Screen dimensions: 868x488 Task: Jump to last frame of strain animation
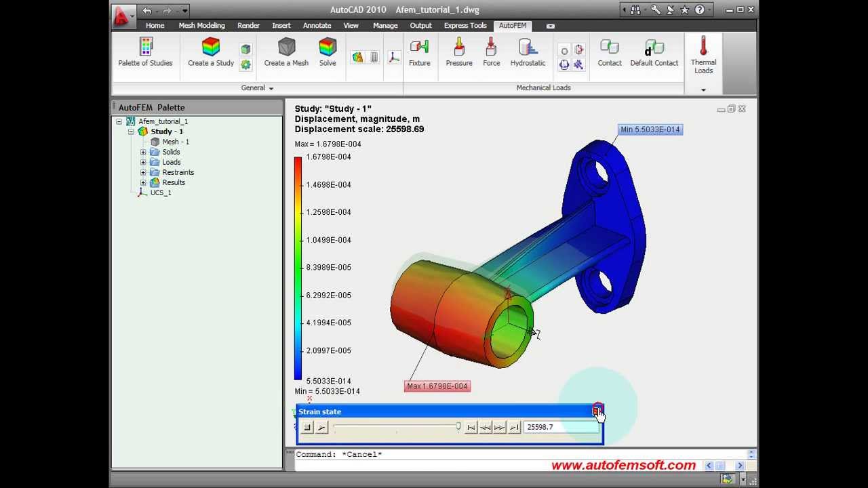coord(515,427)
